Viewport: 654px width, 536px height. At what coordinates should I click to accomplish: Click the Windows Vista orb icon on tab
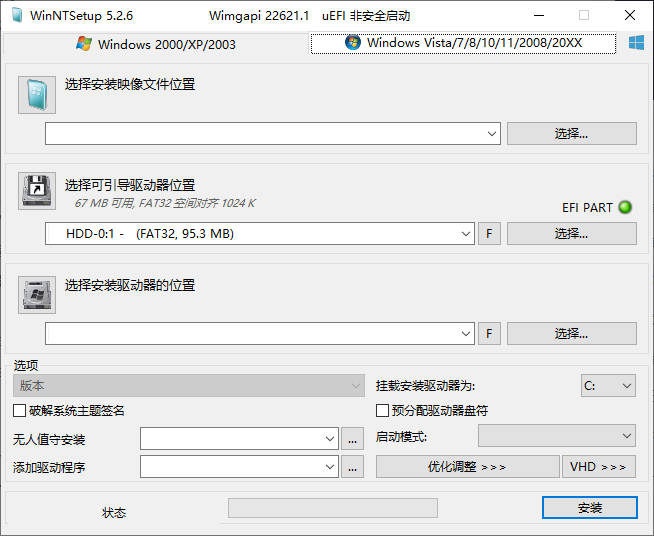coord(353,42)
